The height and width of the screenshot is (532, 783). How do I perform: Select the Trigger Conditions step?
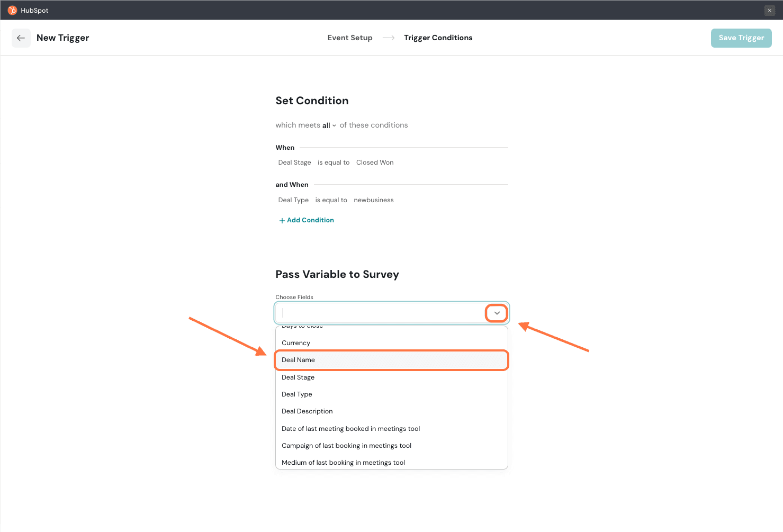coord(438,38)
